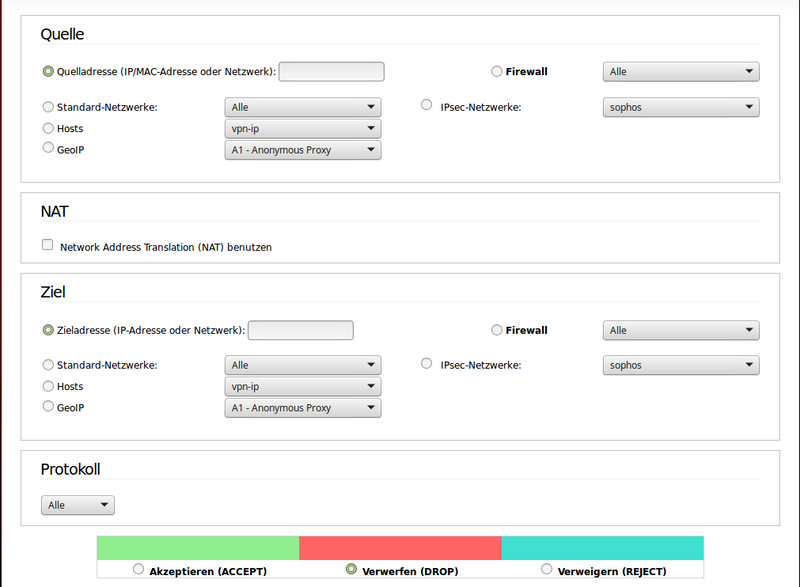Select Firewall radio button in Ziel section

[497, 330]
